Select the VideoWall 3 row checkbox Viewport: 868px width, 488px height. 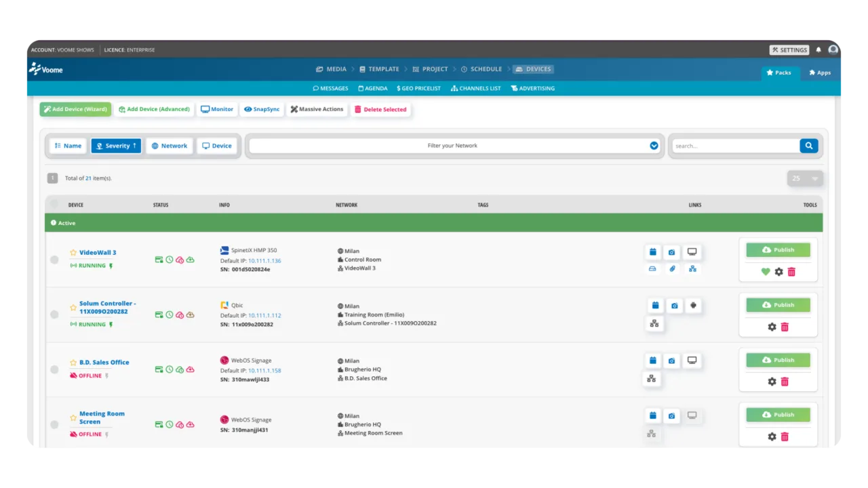[54, 260]
